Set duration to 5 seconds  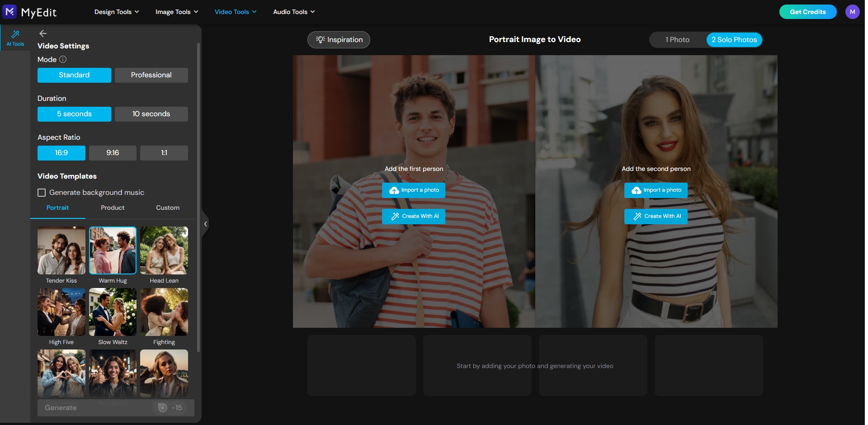(x=74, y=114)
